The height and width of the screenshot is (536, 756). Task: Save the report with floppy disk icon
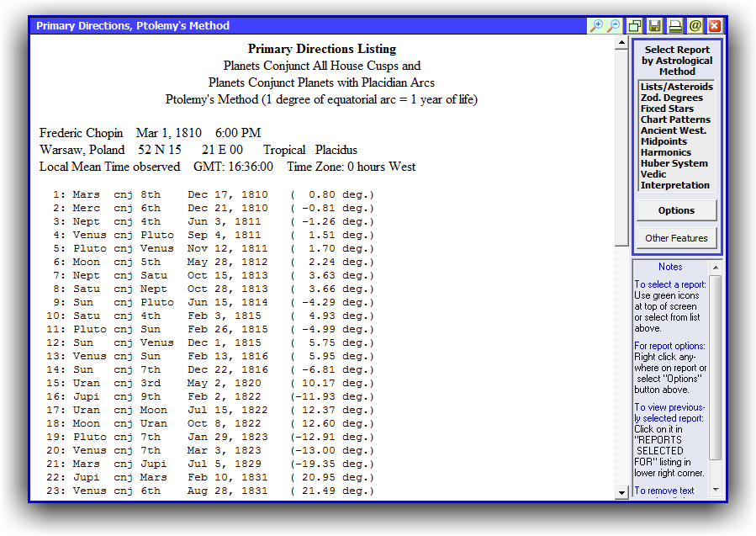coord(655,26)
